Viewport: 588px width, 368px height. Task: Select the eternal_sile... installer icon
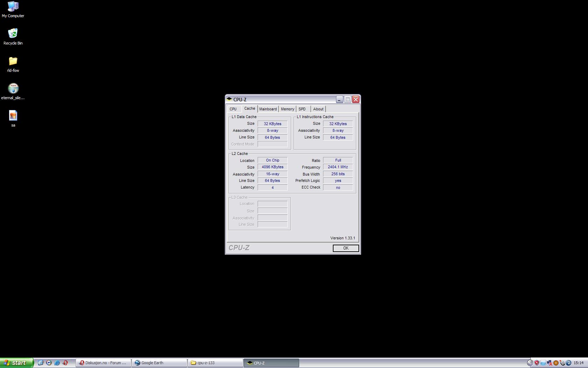click(13, 91)
